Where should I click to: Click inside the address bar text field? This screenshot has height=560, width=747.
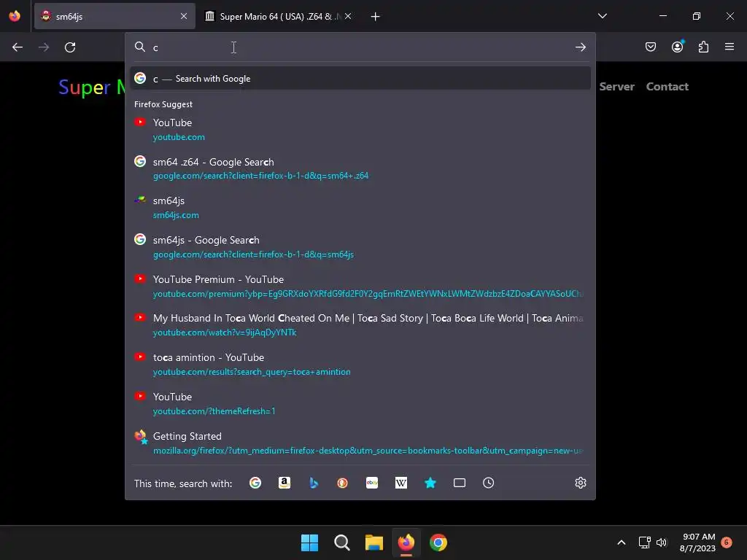pos(360,47)
